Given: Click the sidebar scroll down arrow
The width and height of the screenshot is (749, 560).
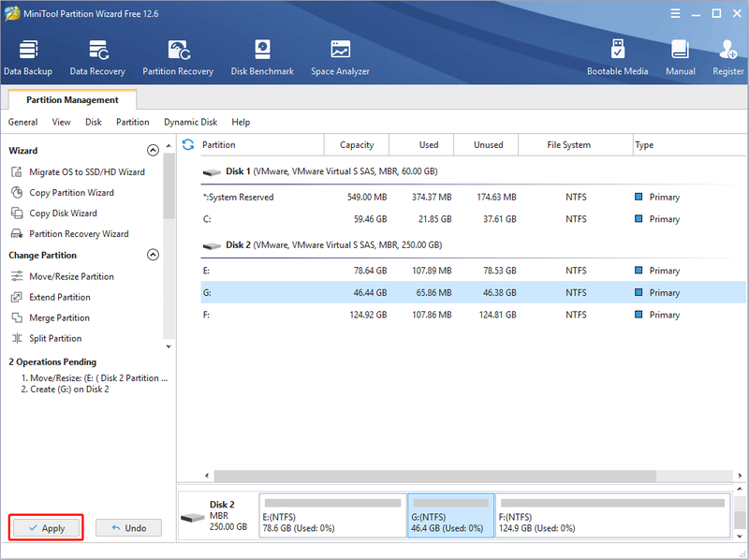Looking at the screenshot, I should click(x=169, y=346).
